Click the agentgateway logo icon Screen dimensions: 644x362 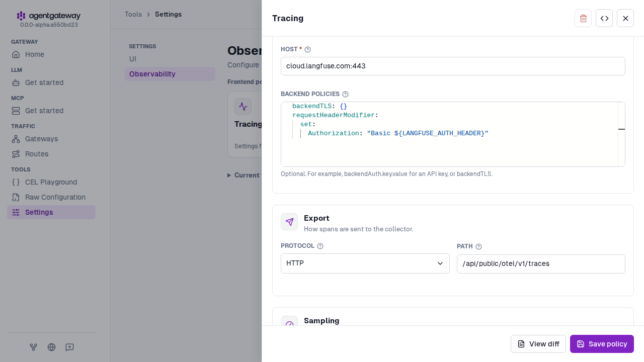[21, 16]
